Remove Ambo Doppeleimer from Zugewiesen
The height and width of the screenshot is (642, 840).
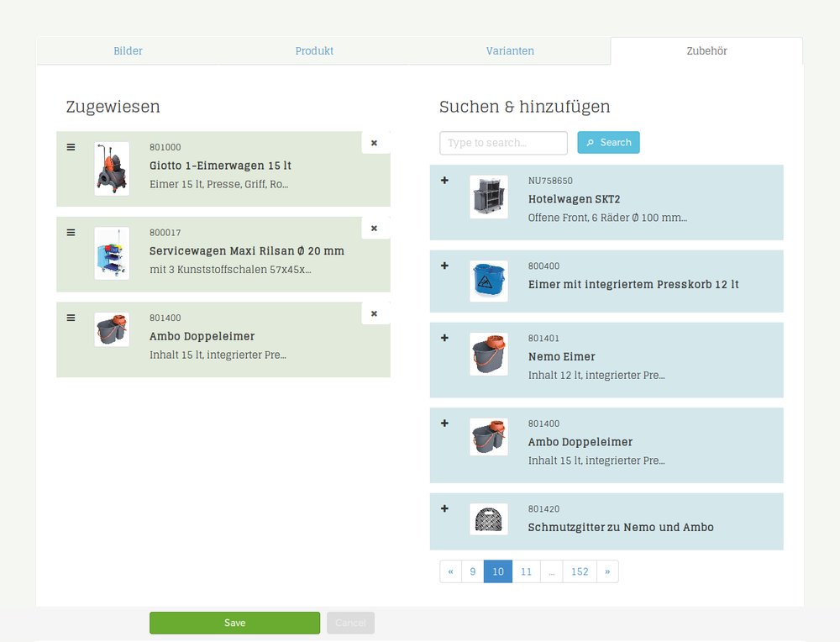[x=374, y=313]
